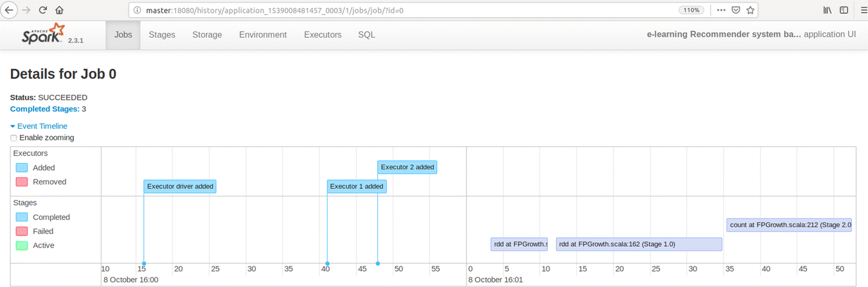This screenshot has height=287, width=868.
Task: Select the Executor 1 added timeline marker
Action: pos(357,186)
